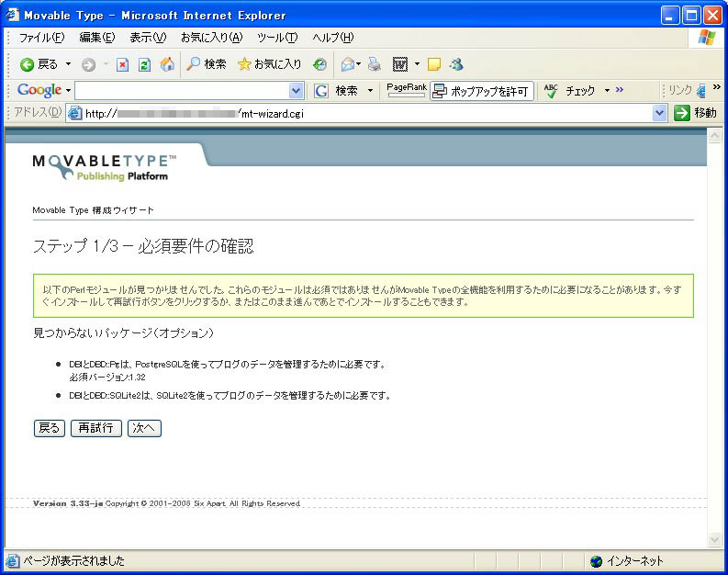
Task: Click the Windows flag logo
Action: coord(707,38)
